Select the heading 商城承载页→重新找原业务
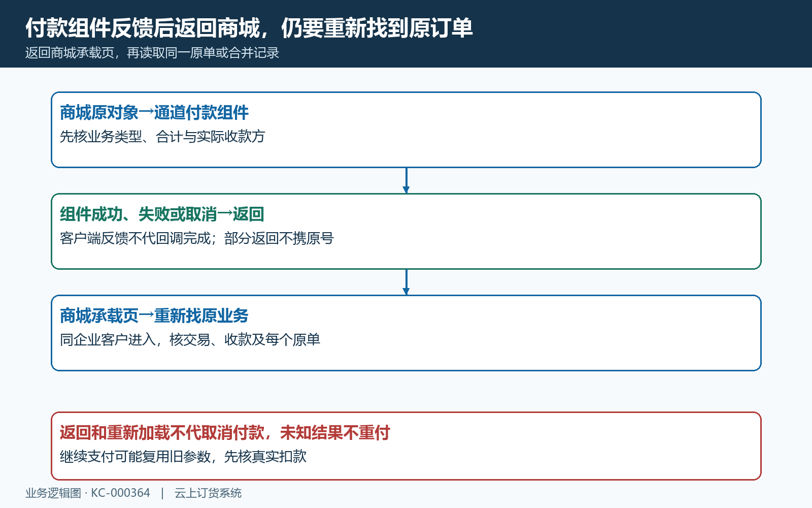This screenshot has width=812, height=508. 154,316
